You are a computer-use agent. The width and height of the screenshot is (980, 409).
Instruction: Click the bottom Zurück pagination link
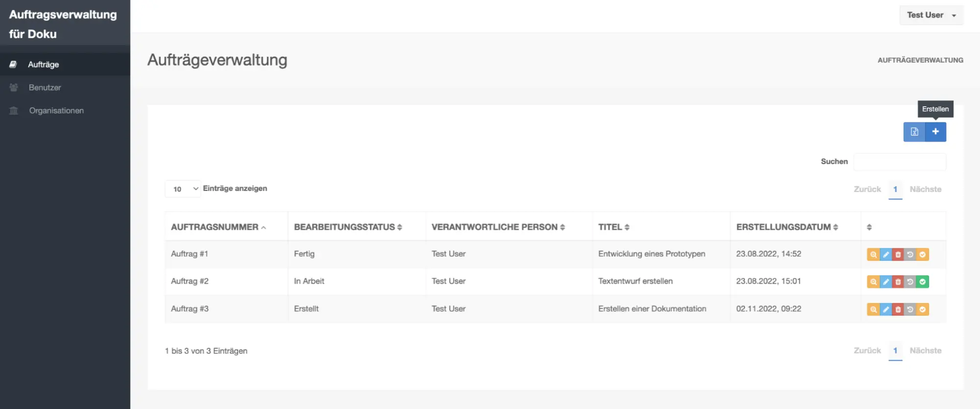tap(867, 351)
